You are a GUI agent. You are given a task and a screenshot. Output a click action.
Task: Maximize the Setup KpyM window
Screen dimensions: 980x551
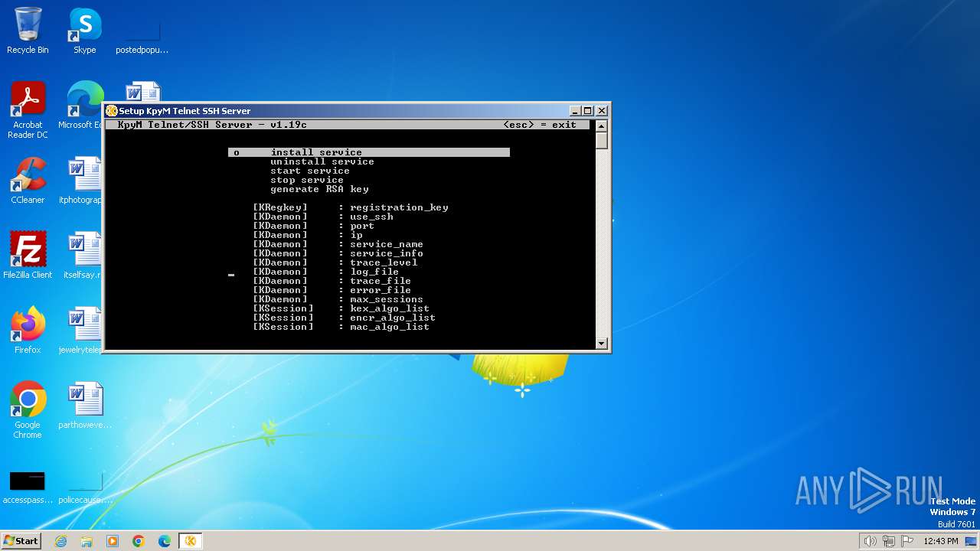pyautogui.click(x=587, y=111)
